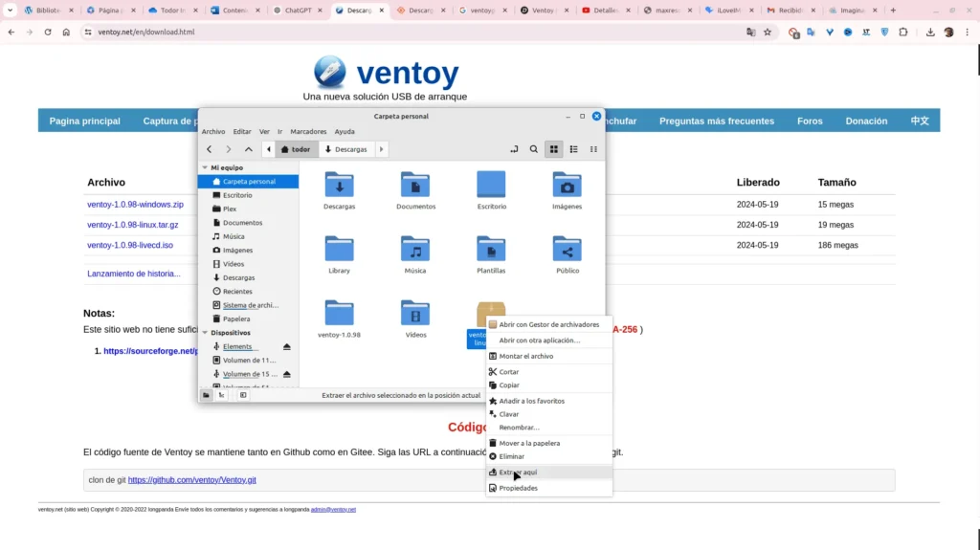Reload the page in Chrome

tap(48, 32)
